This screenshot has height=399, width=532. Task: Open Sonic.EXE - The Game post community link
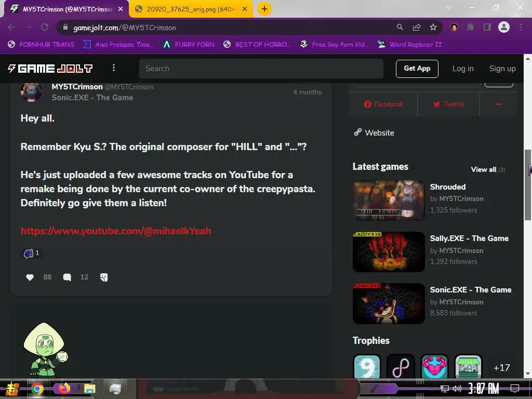tap(92, 98)
